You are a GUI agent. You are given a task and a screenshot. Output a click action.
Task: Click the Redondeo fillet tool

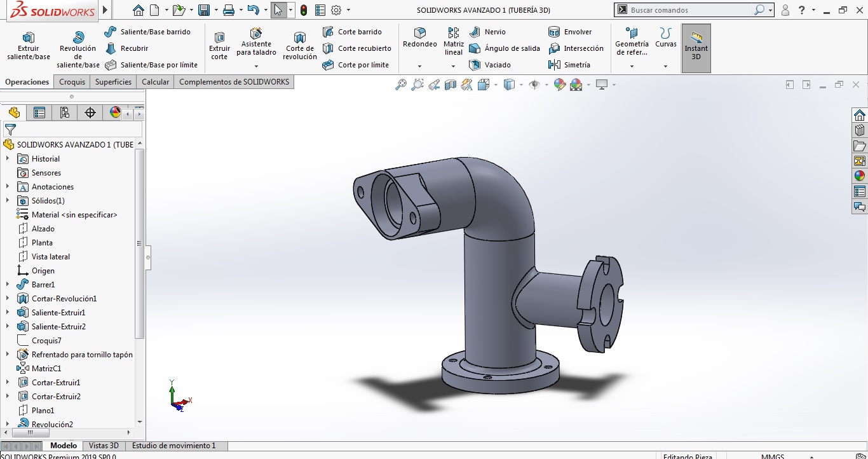pos(420,38)
